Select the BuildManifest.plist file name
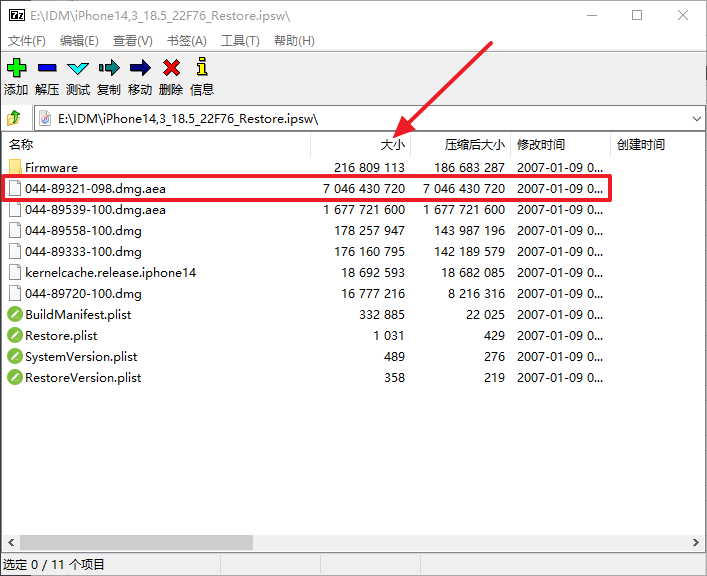Viewport: 707px width, 576px height. tap(78, 314)
